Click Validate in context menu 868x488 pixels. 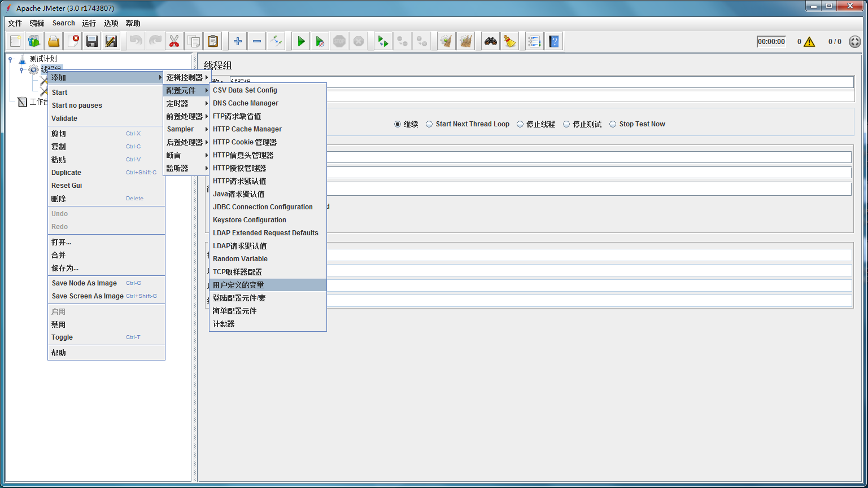[106, 118]
